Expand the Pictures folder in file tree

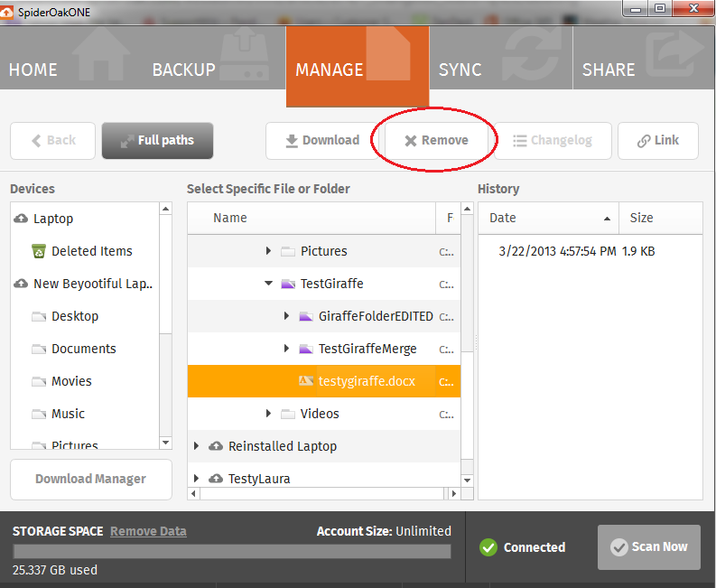(x=268, y=251)
